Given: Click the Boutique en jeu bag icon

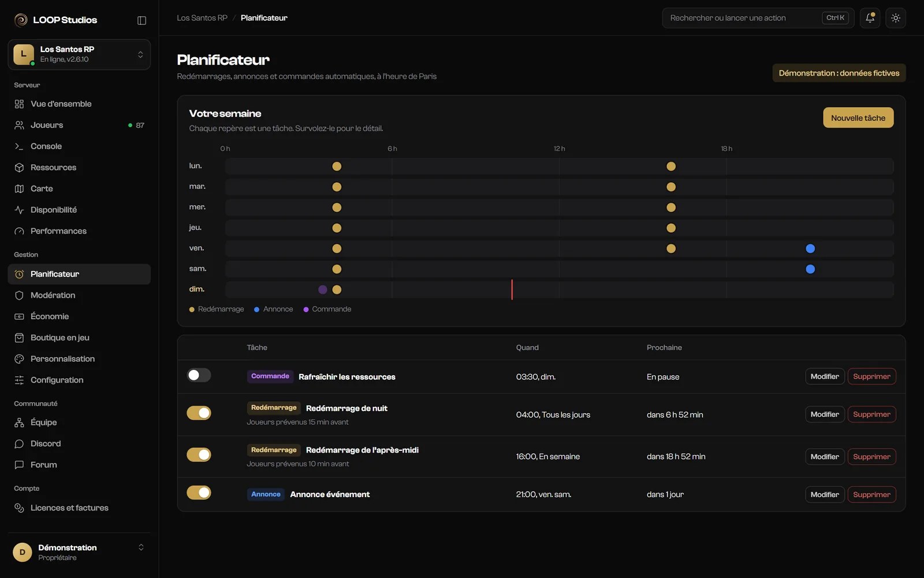Looking at the screenshot, I should (x=19, y=338).
